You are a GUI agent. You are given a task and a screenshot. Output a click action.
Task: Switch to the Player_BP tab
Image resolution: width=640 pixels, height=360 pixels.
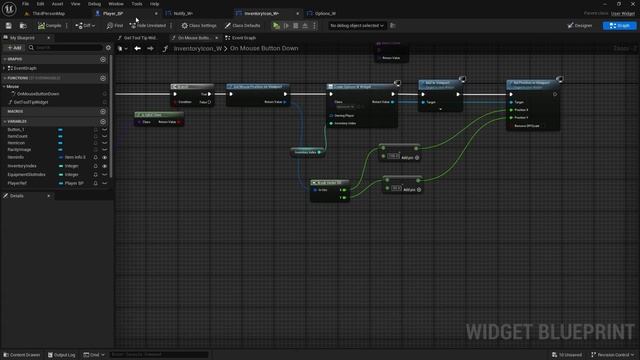[113, 13]
